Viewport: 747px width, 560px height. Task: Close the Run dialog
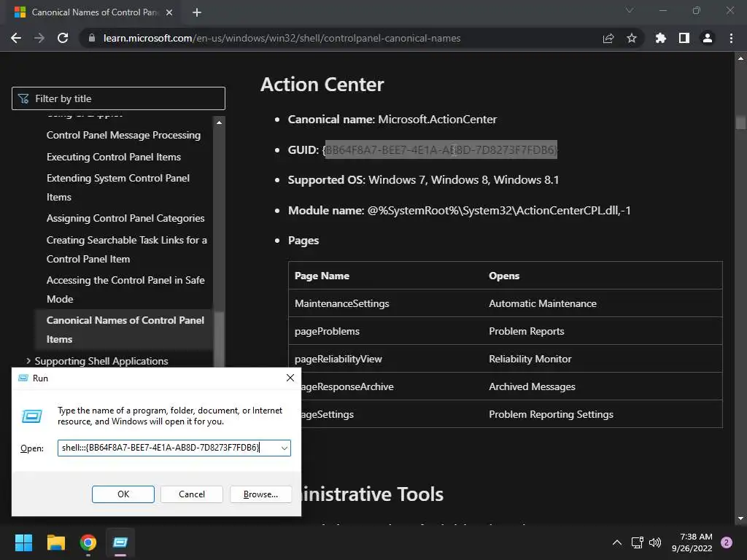click(x=290, y=378)
